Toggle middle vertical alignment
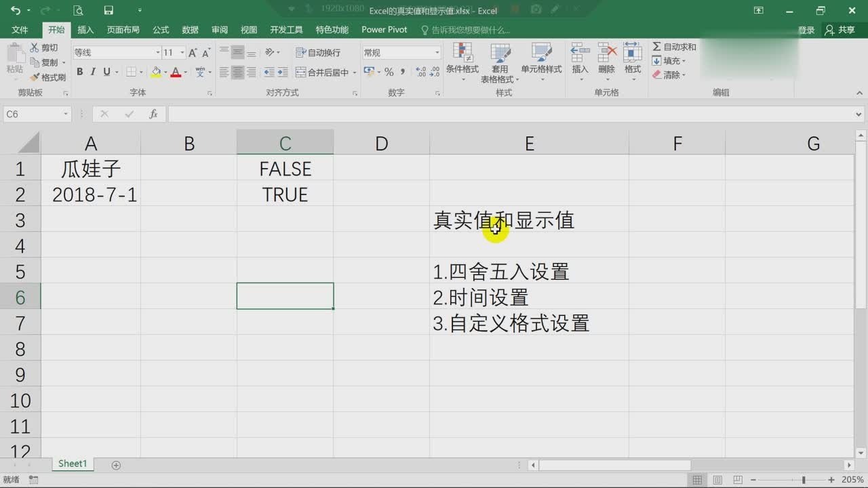This screenshot has height=488, width=868. (237, 52)
